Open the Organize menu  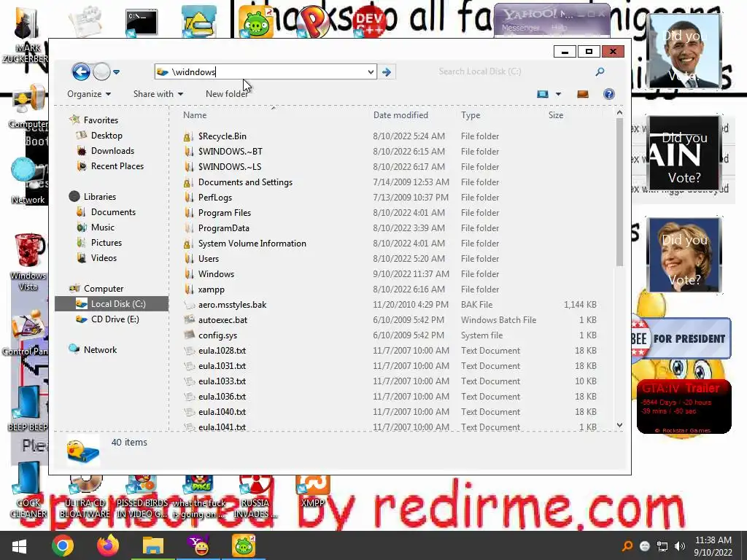pos(89,94)
